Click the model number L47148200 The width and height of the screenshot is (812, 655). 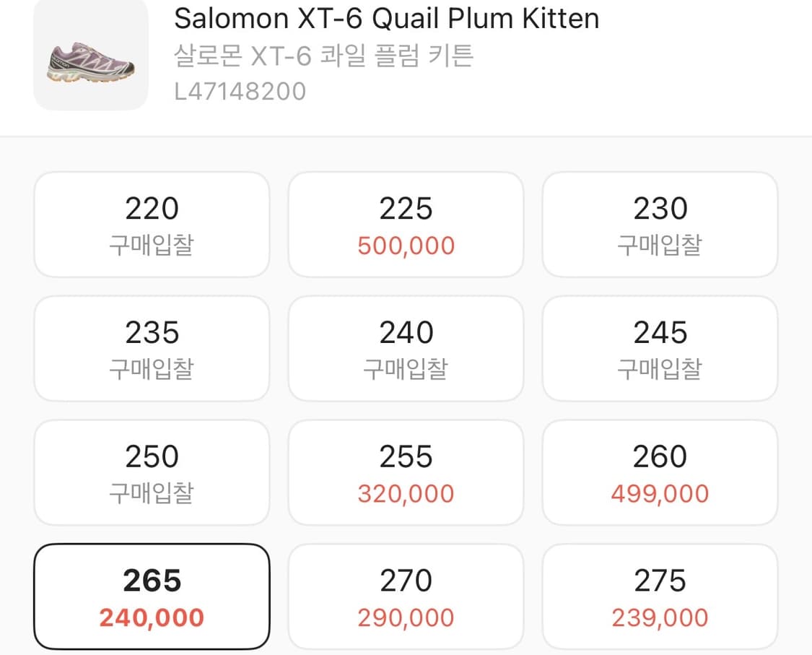coord(240,92)
